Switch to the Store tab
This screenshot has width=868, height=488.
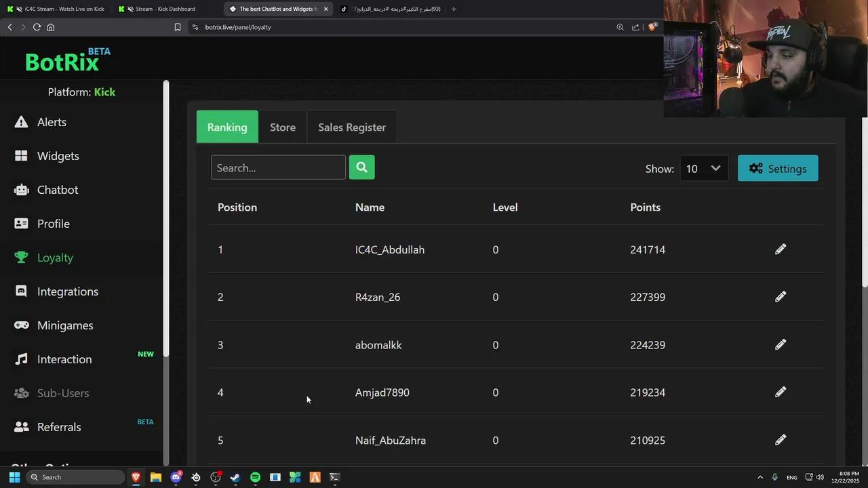283,127
